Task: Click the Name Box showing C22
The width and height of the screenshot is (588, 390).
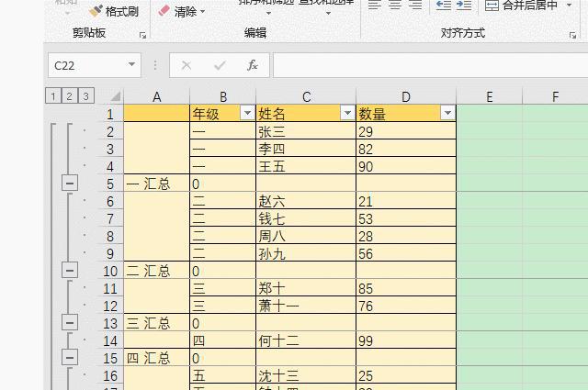Action: click(88, 65)
